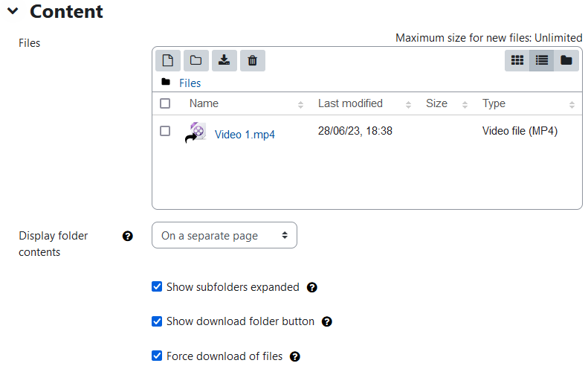The width and height of the screenshot is (588, 366).
Task: Sort files by Name column
Action: point(204,103)
